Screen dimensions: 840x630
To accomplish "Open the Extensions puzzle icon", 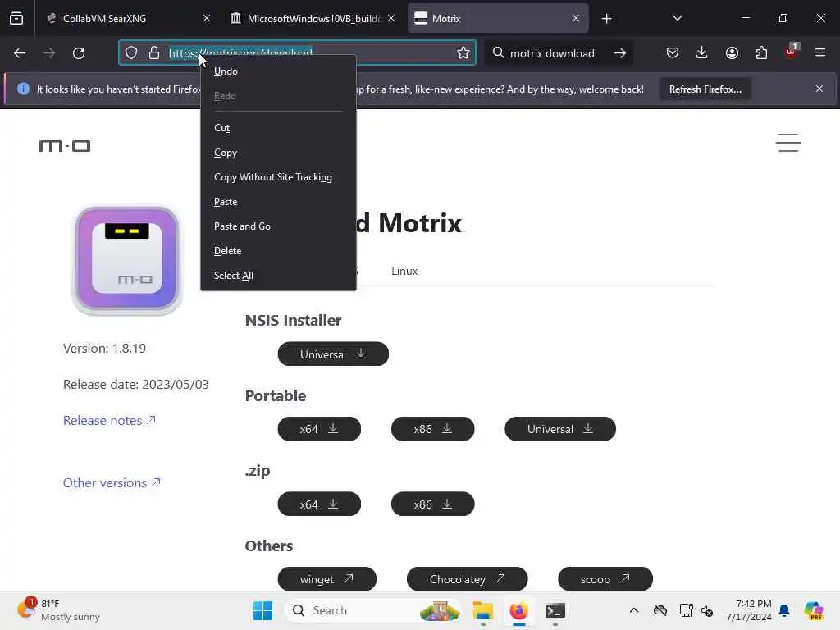I will point(761,52).
